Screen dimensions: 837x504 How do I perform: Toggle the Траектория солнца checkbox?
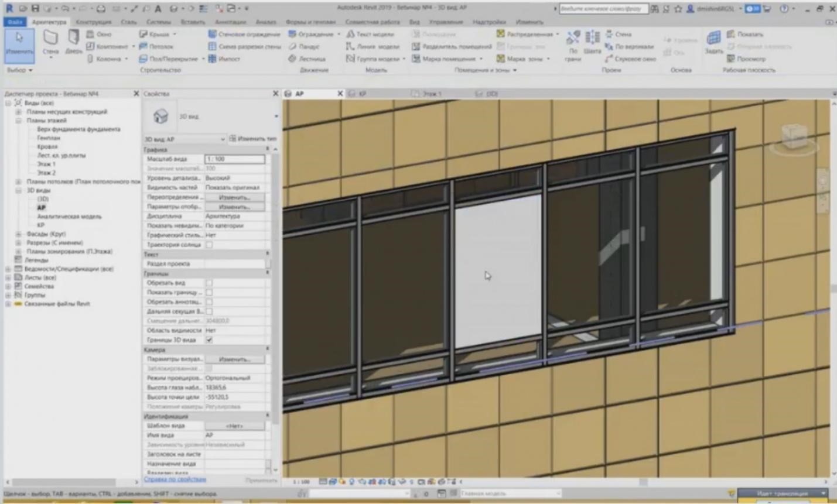click(x=209, y=245)
